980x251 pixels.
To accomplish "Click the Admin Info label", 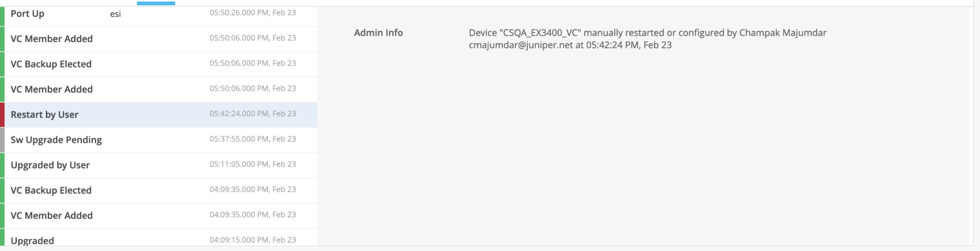I will 379,33.
